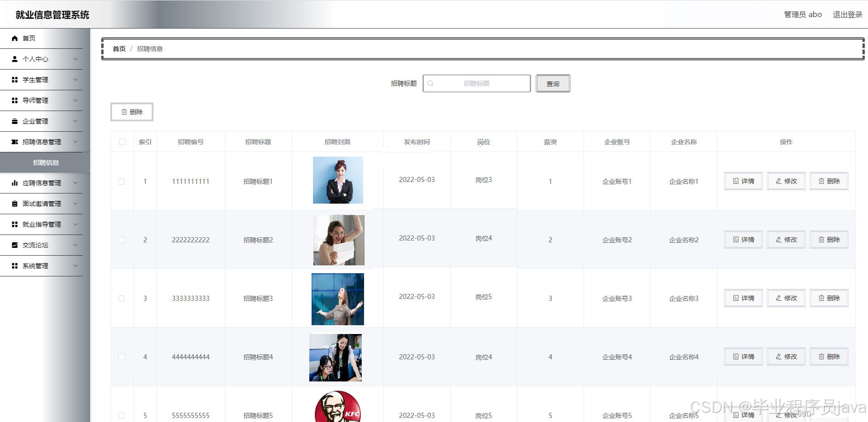The width and height of the screenshot is (868, 422).
Task: Check the checkbox for row 3333333333
Action: point(122,299)
